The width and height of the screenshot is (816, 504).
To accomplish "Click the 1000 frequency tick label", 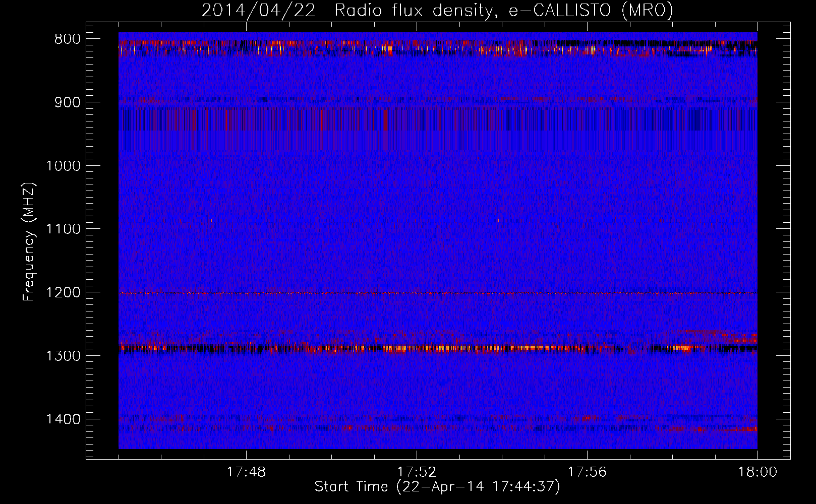I will [63, 166].
